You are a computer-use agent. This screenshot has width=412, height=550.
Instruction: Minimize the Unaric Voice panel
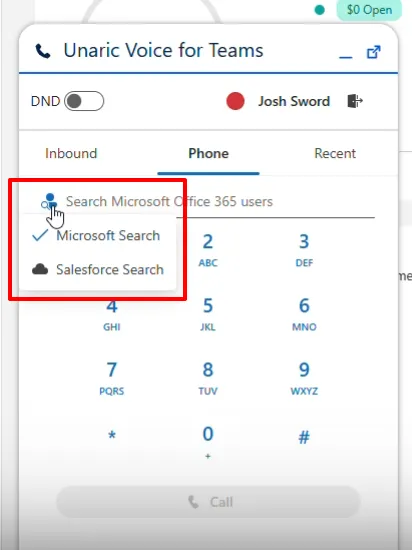(346, 57)
